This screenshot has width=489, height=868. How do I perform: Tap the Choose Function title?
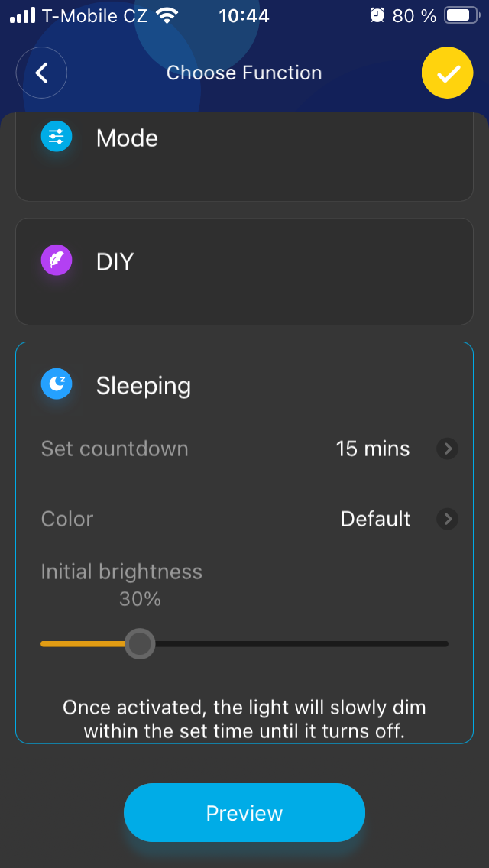pos(244,73)
